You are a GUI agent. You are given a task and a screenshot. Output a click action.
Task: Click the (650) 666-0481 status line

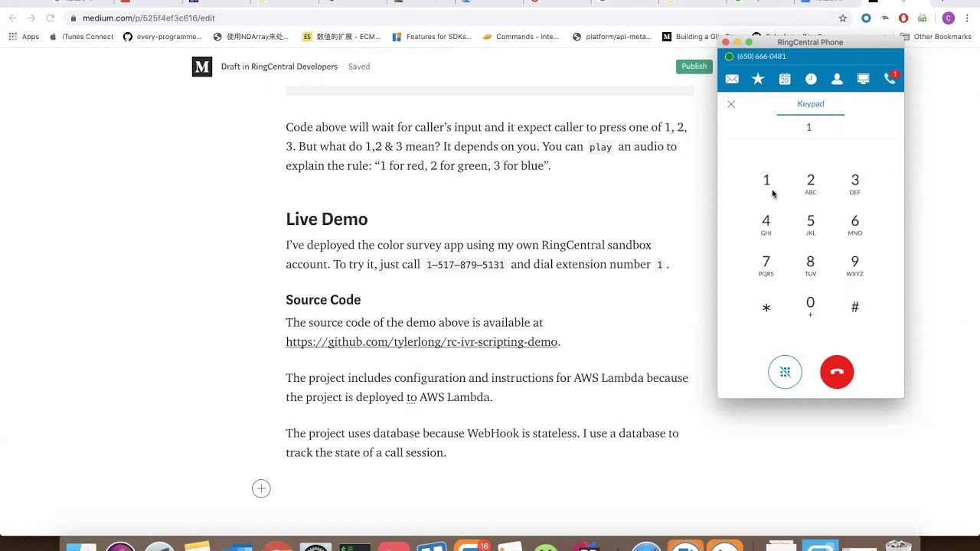[761, 57]
